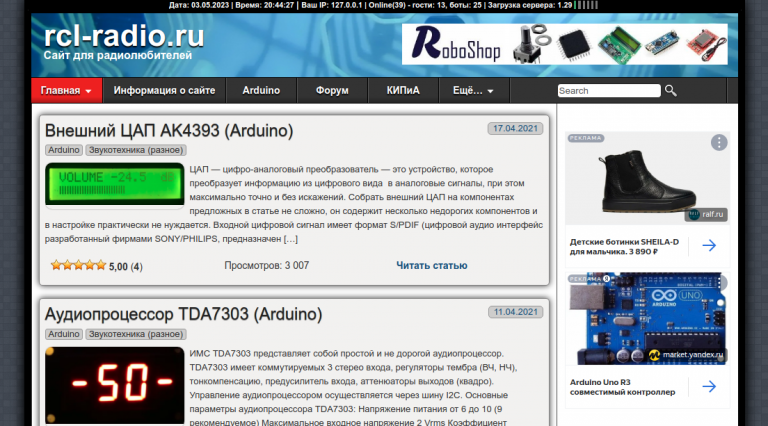Expand the Главная dropdown menu

(67, 91)
